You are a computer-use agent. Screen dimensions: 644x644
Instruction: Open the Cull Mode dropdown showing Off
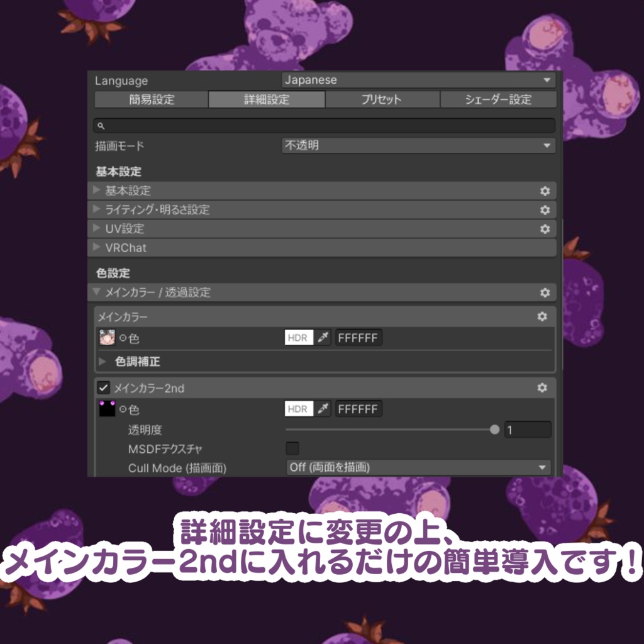click(x=418, y=467)
